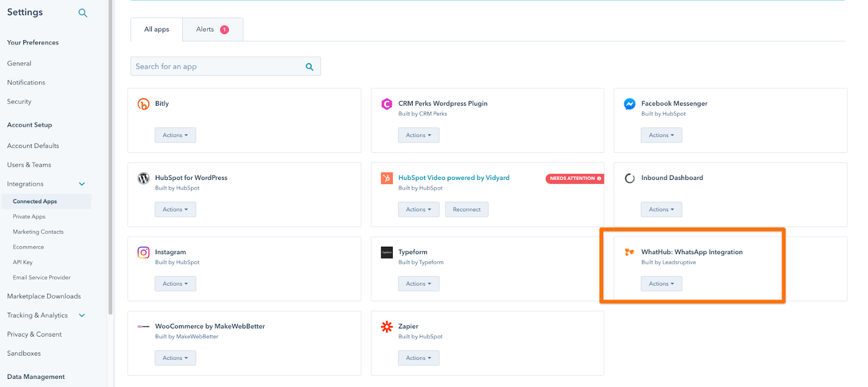Click the Tracking & Analytics label in sidebar
Image resolution: width=868 pixels, height=387 pixels.
point(37,315)
